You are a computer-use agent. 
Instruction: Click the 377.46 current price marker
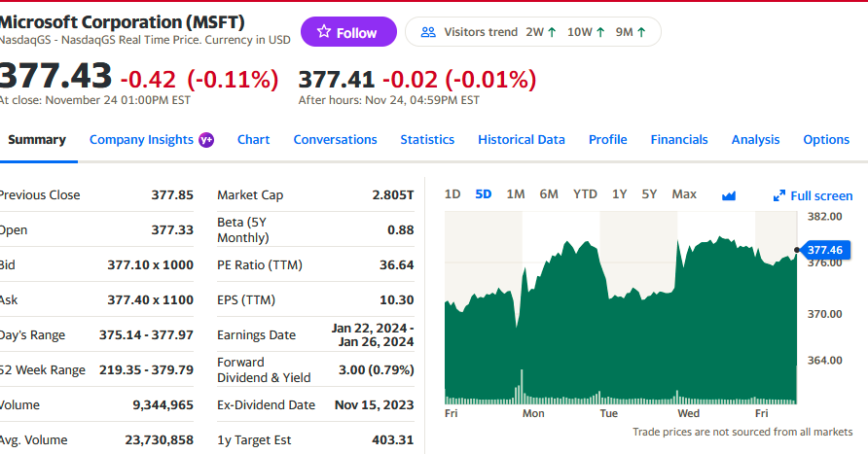pyautogui.click(x=823, y=250)
